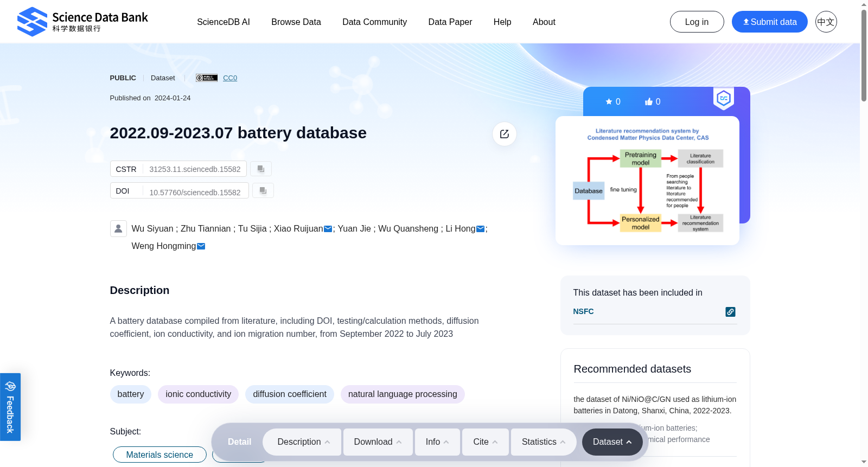Open the About menu
This screenshot has height=467, width=868.
tap(544, 22)
